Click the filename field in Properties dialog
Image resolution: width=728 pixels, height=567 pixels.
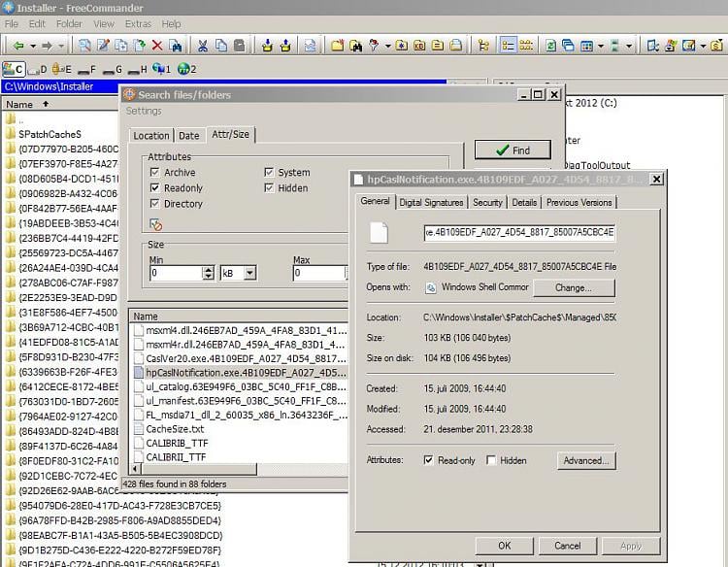coord(519,232)
